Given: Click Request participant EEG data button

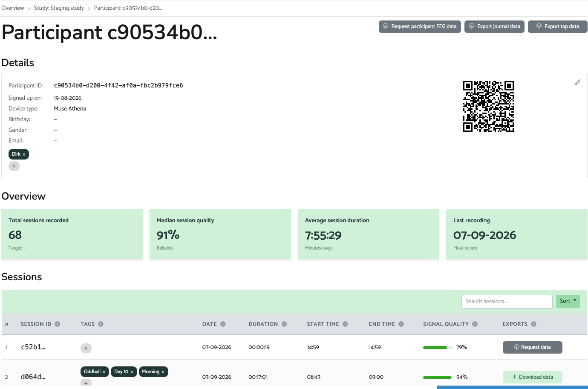Looking at the screenshot, I should (x=420, y=26).
